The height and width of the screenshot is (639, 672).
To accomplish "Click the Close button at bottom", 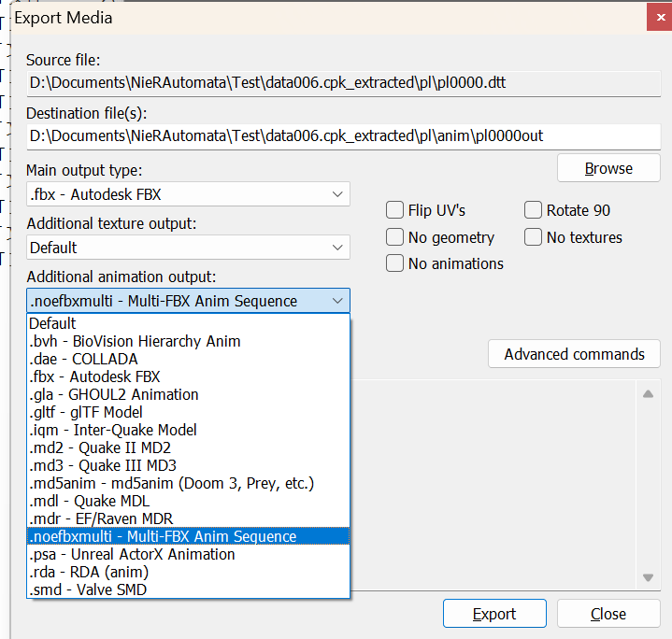I will tap(608, 614).
